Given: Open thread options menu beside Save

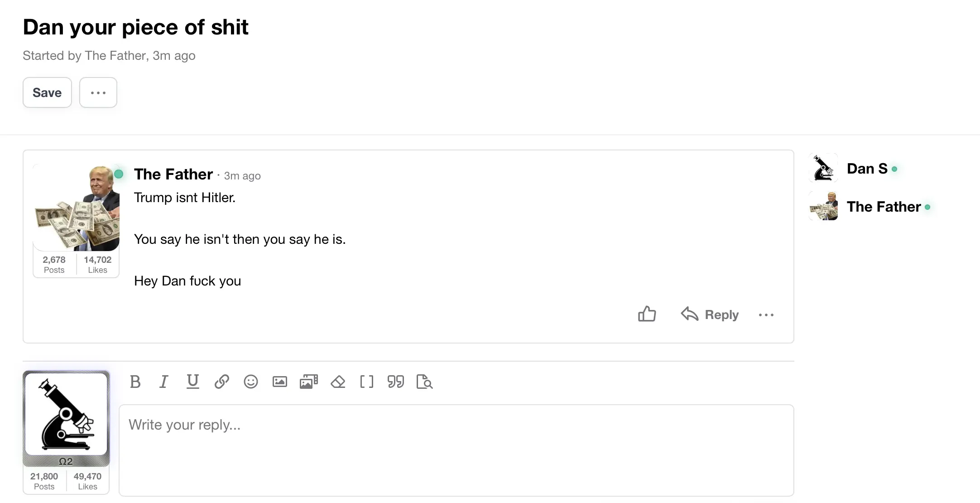Looking at the screenshot, I should [98, 93].
